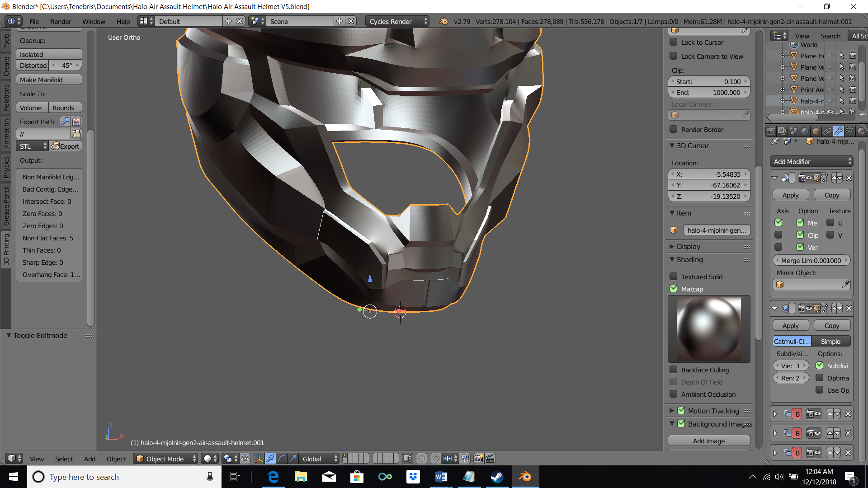Click the Add Image button
The width and height of the screenshot is (868, 488).
tap(709, 441)
